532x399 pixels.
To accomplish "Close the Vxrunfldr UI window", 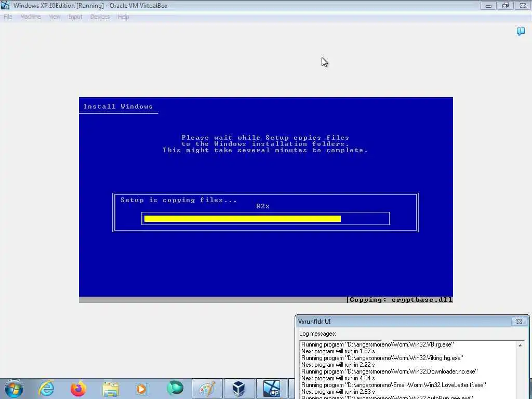I will [x=519, y=321].
